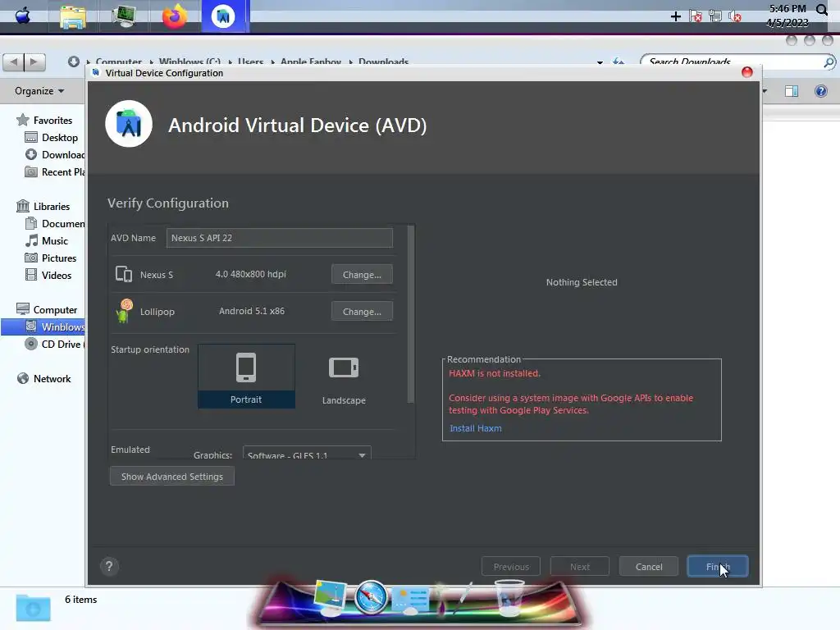Click the Finish button
Screen dimensions: 840x630
point(717,566)
